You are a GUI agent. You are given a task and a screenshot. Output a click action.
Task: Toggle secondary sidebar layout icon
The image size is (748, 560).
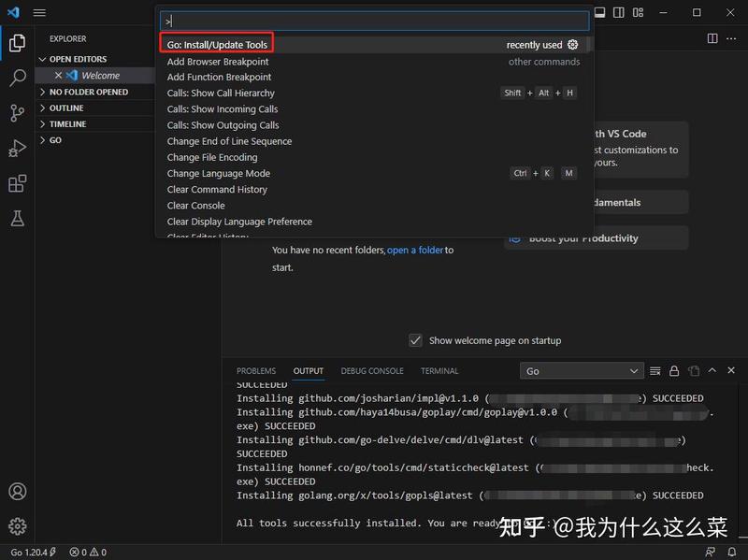pyautogui.click(x=619, y=12)
